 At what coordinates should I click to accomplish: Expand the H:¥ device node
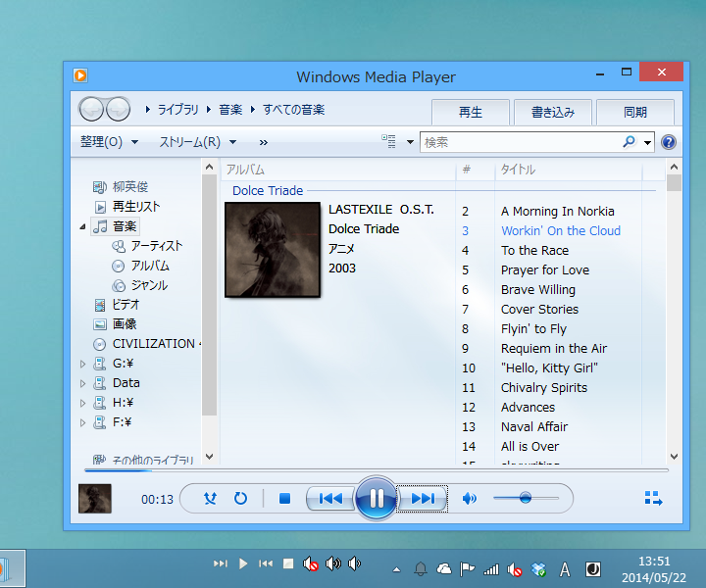[82, 403]
